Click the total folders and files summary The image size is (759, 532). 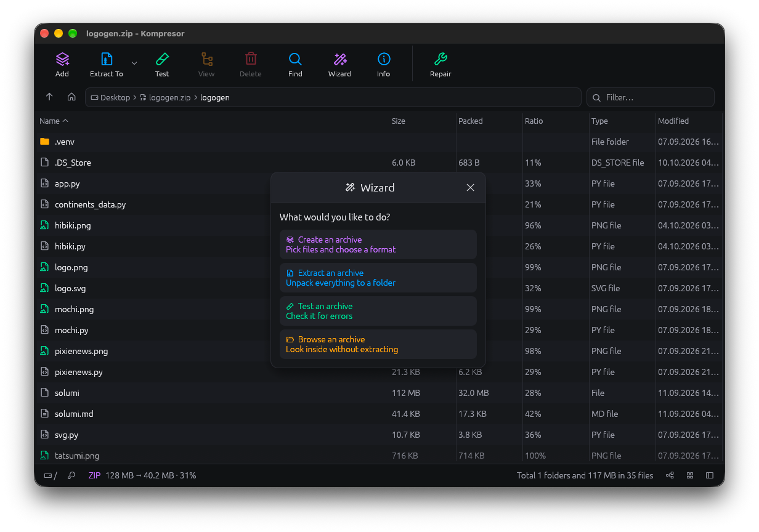tap(585, 475)
